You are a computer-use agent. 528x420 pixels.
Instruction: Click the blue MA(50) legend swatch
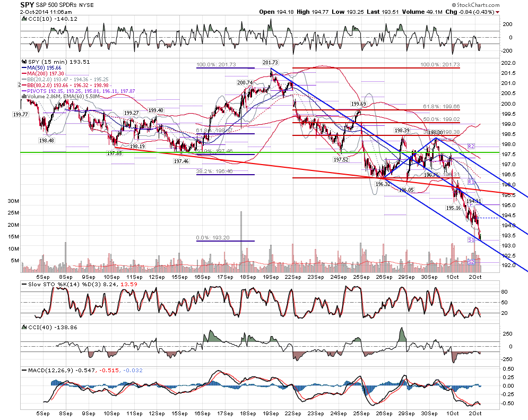pos(24,68)
